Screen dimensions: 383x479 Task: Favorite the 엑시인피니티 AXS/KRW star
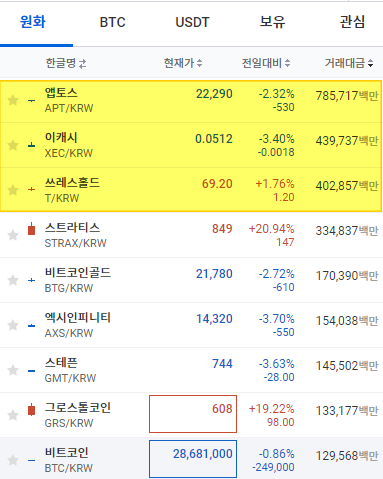click(x=13, y=325)
